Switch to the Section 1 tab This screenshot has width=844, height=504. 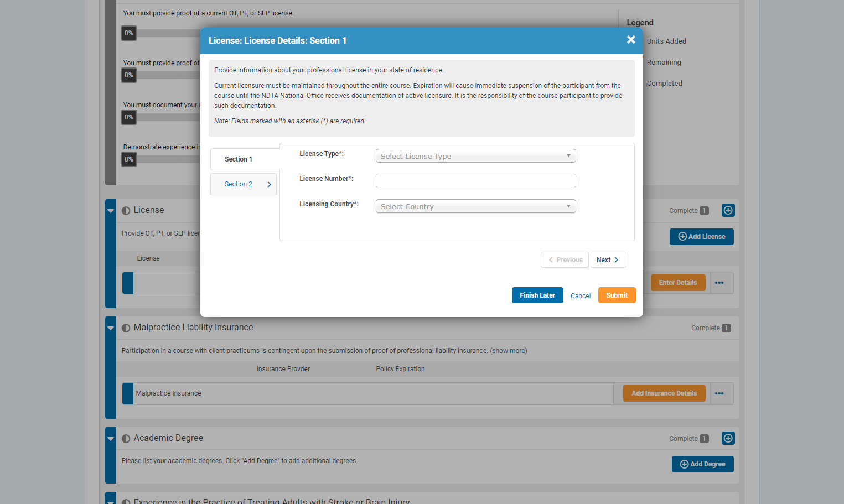tap(245, 159)
